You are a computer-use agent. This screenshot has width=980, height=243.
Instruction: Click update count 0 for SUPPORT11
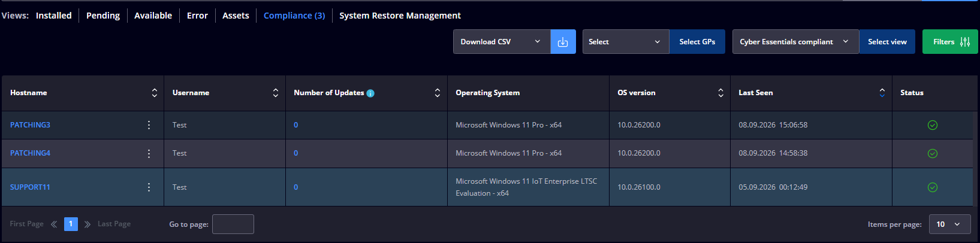pyautogui.click(x=295, y=187)
